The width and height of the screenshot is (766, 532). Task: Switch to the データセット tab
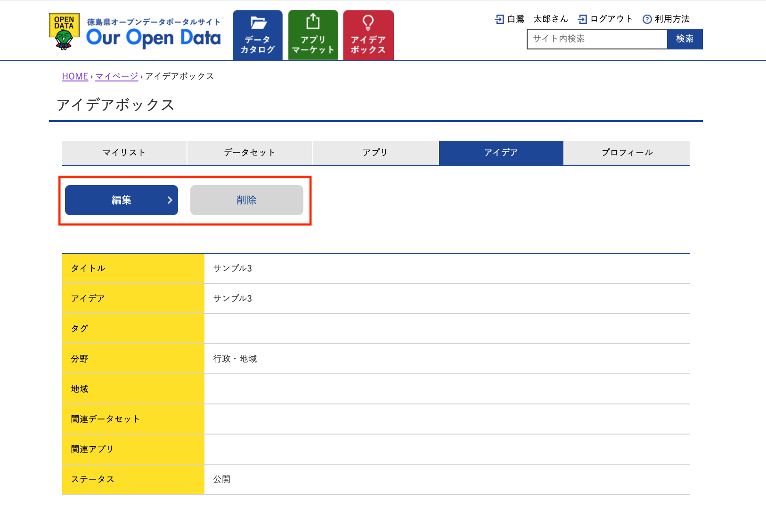250,153
